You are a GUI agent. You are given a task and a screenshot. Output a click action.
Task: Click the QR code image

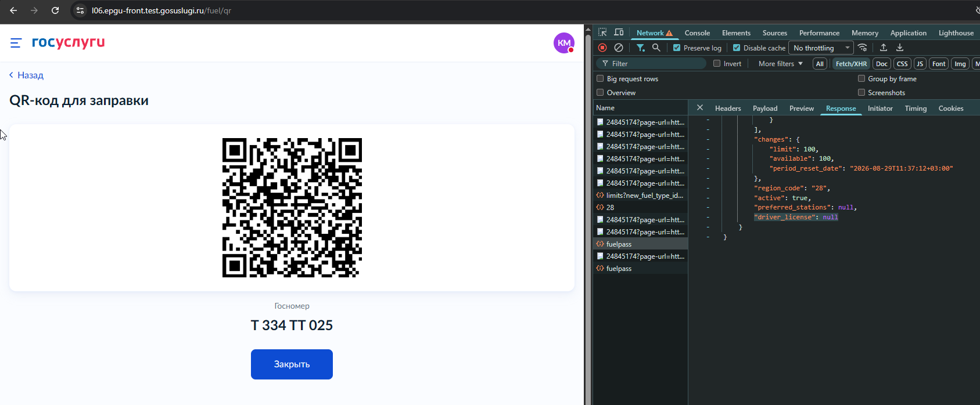292,208
